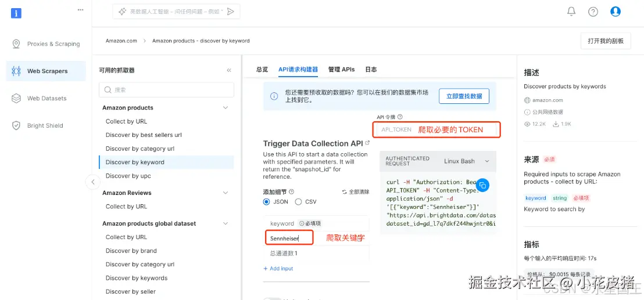The image size is (644, 300).
Task: Focus the Sennheiser keyword input
Action: 289,238
